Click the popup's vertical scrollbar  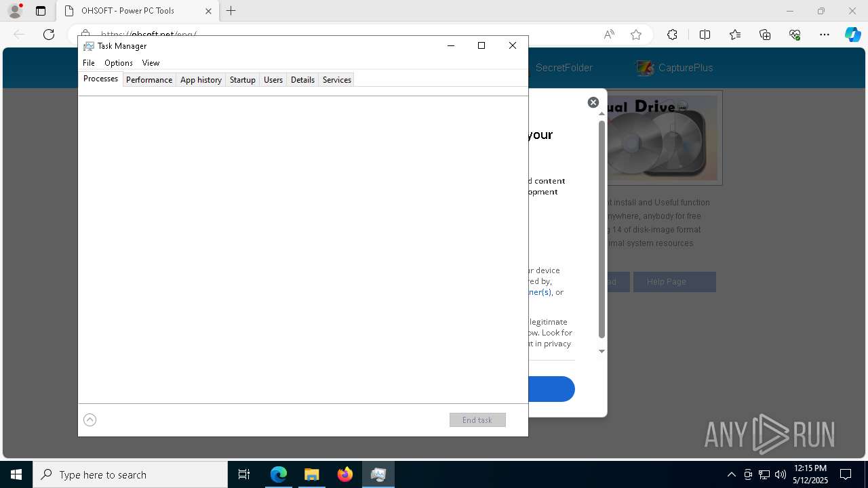[x=601, y=229]
